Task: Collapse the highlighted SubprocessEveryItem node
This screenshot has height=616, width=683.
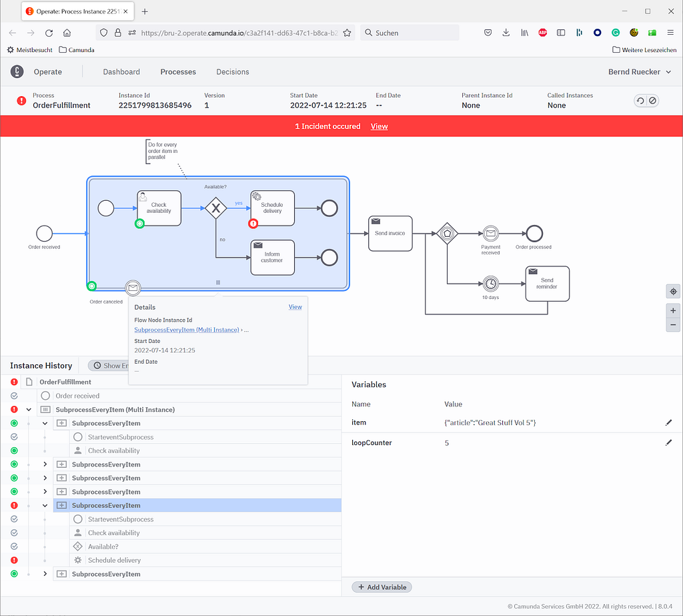Action: 45,506
